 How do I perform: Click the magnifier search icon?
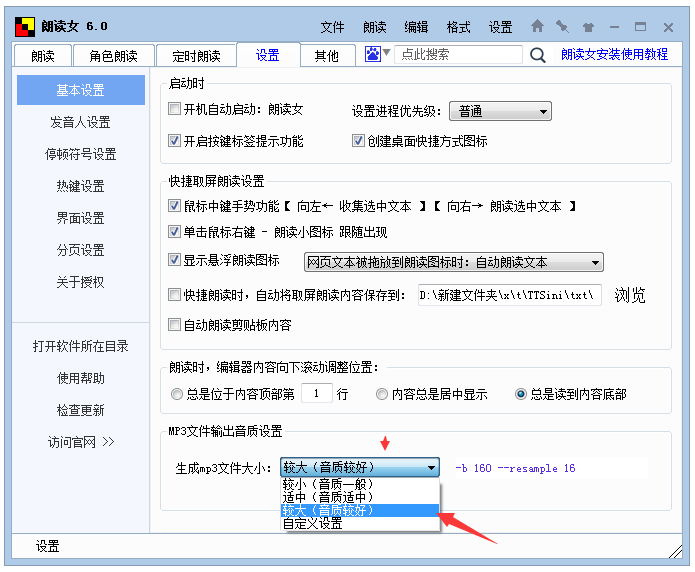[x=538, y=55]
